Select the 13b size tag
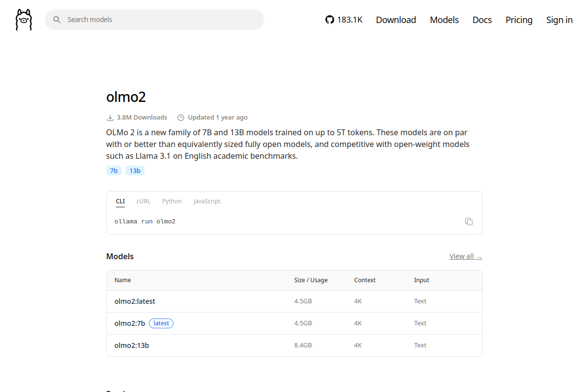588x392 pixels. coord(135,171)
